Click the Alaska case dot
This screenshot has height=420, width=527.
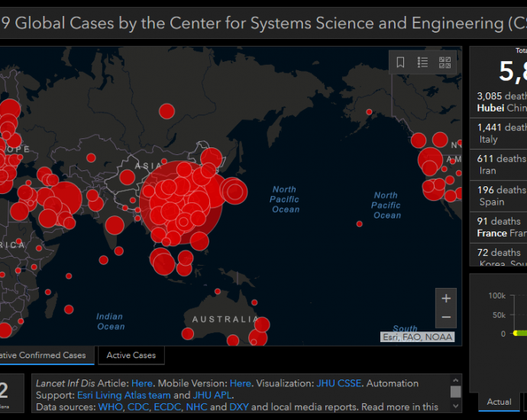tap(369, 112)
